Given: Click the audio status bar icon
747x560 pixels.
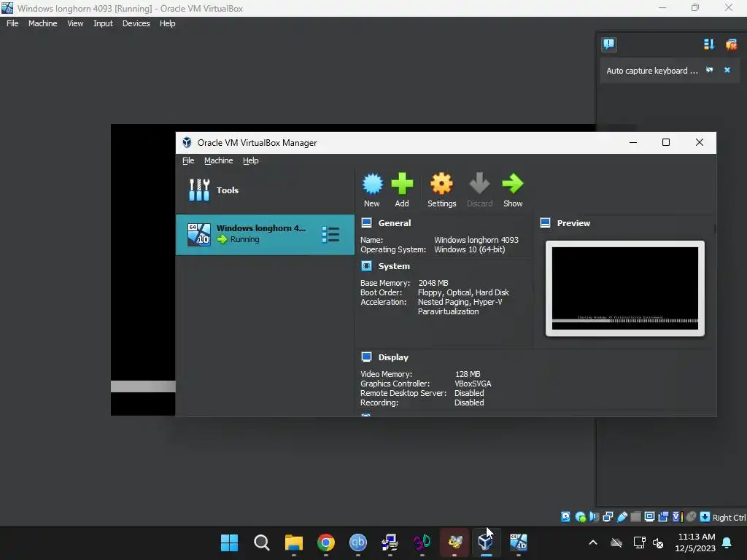Looking at the screenshot, I should (594, 517).
